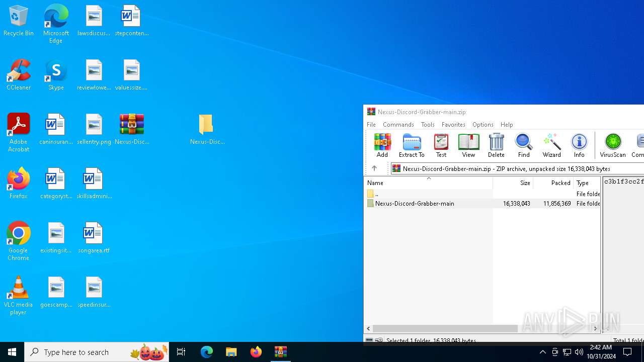The image size is (644, 362).
Task: Open File Explorer from taskbar
Action: [231, 352]
